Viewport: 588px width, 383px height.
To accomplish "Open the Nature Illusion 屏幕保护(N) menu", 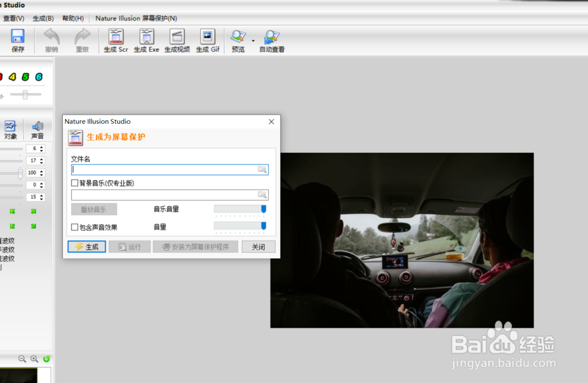I will (136, 18).
